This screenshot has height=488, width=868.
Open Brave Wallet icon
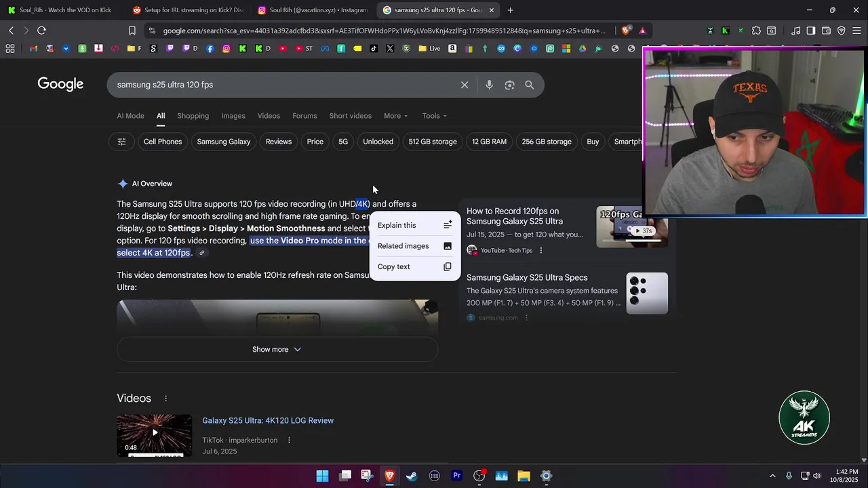[826, 30]
